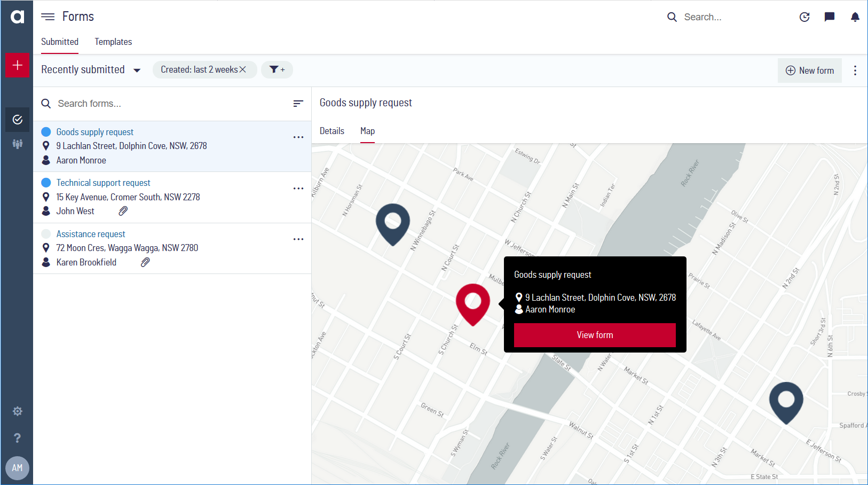
Task: Open the people team sidebar icon
Action: 17,144
